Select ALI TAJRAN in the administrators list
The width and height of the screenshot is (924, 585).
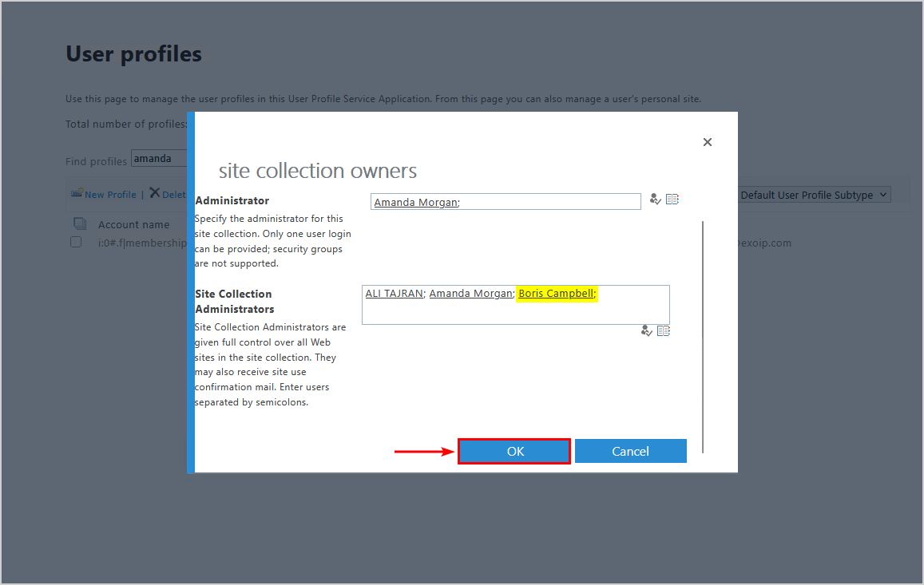395,294
